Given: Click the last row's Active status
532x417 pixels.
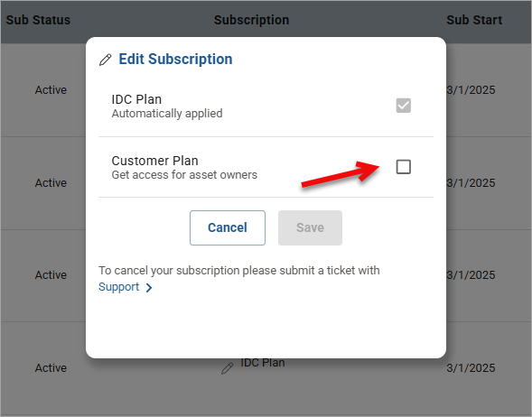Looking at the screenshot, I should tap(51, 368).
